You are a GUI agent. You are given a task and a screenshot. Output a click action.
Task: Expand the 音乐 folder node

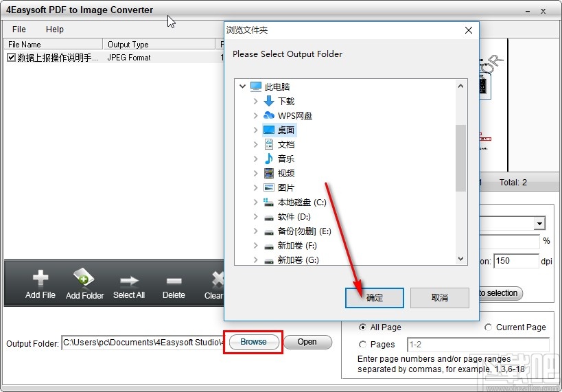coord(255,159)
